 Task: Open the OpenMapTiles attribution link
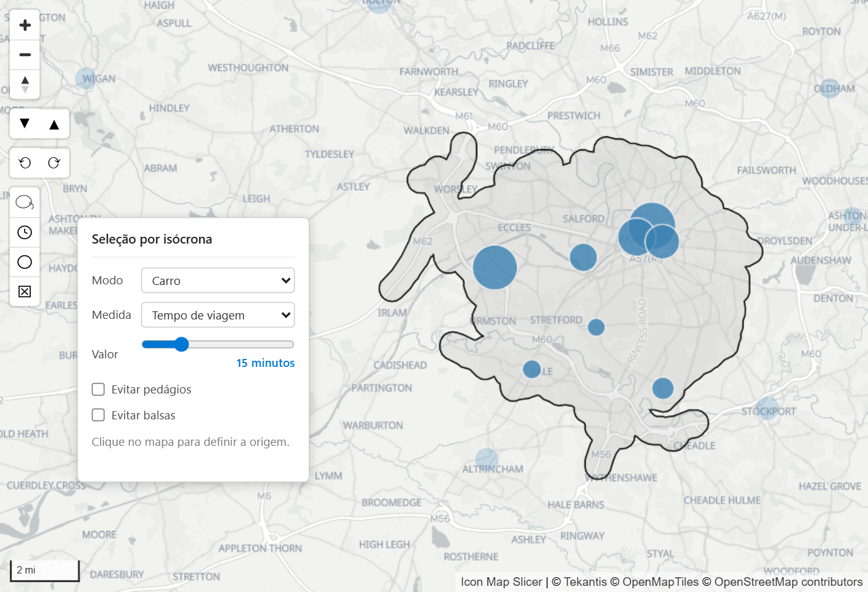[x=660, y=582]
